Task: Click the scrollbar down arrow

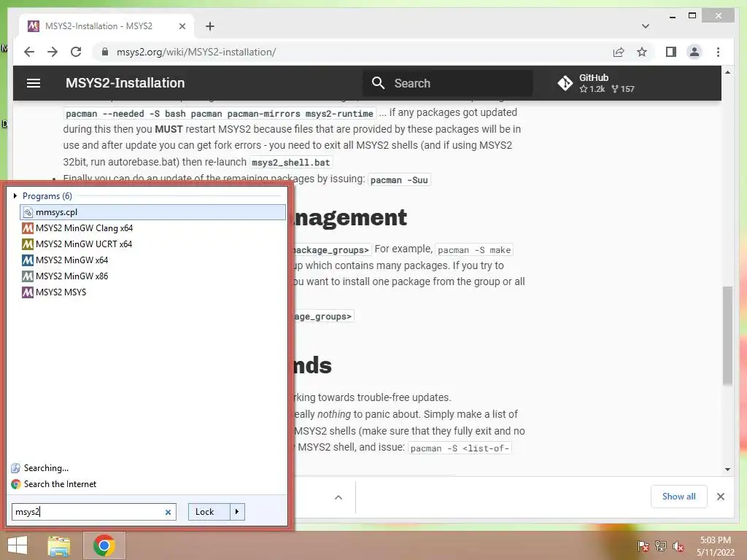Action: pyautogui.click(x=727, y=469)
